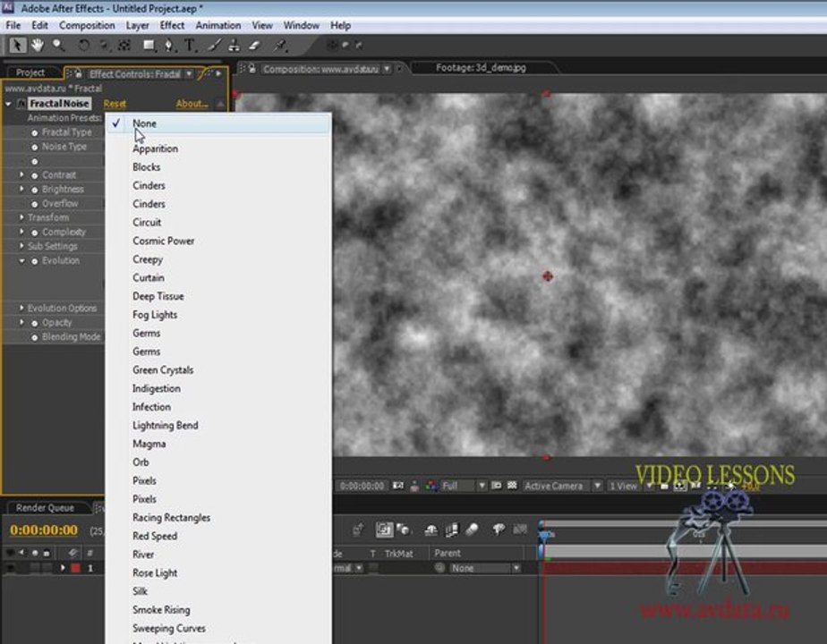Switch to the Footage 3d_demo.jpg tab
This screenshot has height=644, width=827.
pyautogui.click(x=481, y=68)
